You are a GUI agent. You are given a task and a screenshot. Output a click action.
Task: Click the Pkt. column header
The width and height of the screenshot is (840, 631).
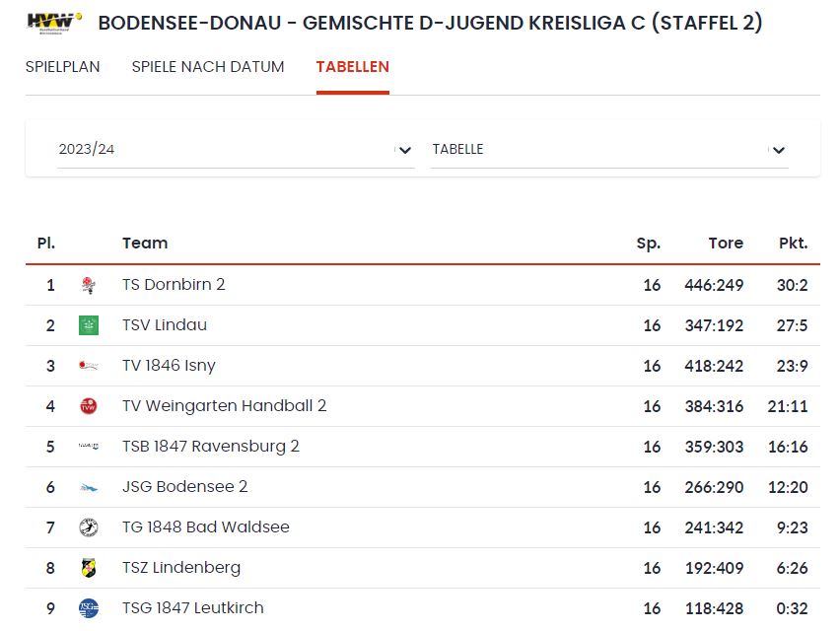coord(794,244)
